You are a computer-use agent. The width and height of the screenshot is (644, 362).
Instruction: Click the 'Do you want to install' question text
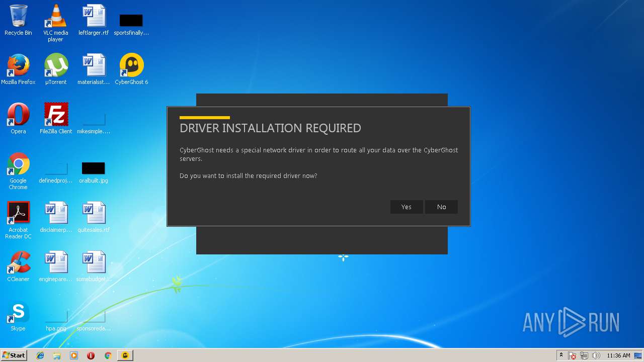pyautogui.click(x=249, y=176)
